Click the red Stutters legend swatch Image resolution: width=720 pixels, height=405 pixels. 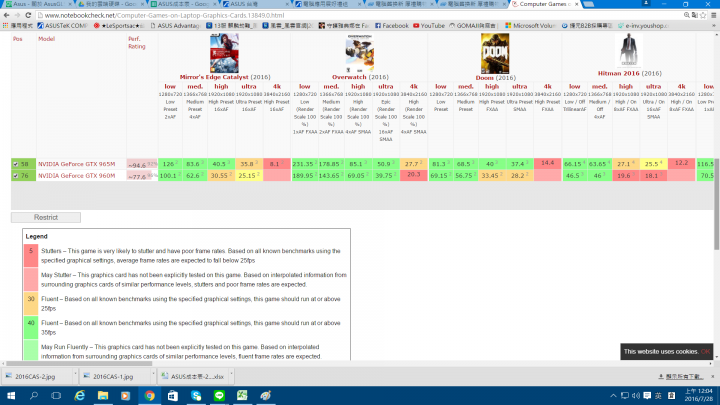31,255
